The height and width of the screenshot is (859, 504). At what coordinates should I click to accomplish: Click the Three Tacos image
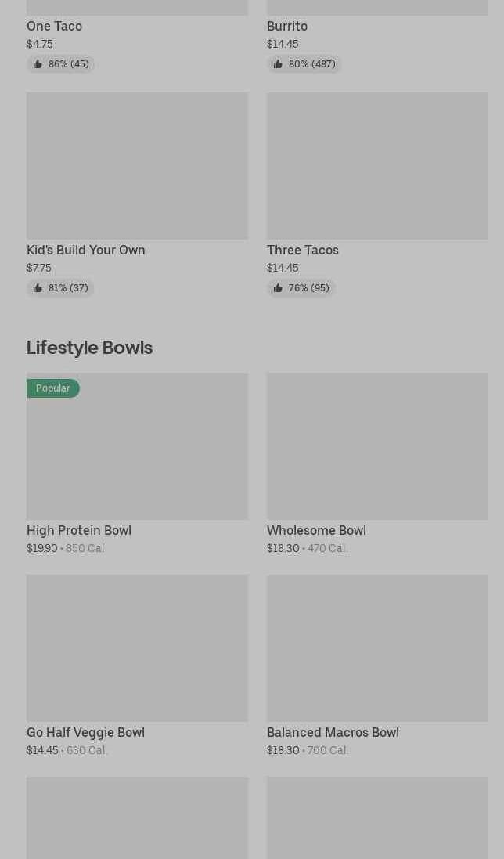[377, 166]
